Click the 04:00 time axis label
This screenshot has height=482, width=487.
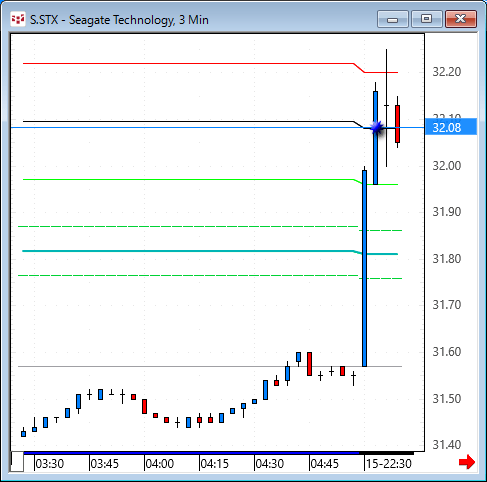[x=160, y=464]
